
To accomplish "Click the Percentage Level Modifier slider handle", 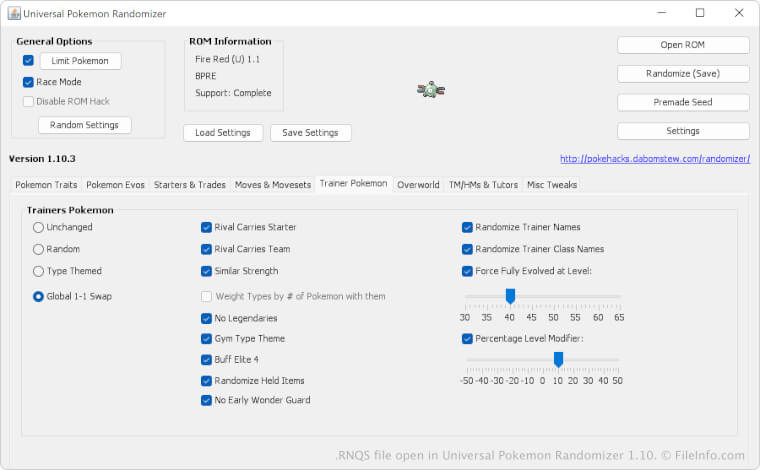I will coord(558,359).
